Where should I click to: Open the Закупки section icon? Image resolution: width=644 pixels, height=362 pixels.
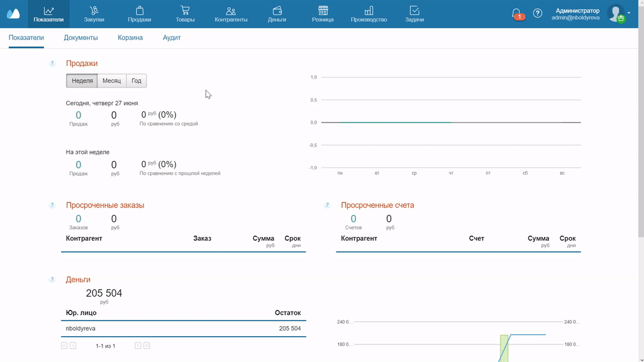[x=94, y=11]
